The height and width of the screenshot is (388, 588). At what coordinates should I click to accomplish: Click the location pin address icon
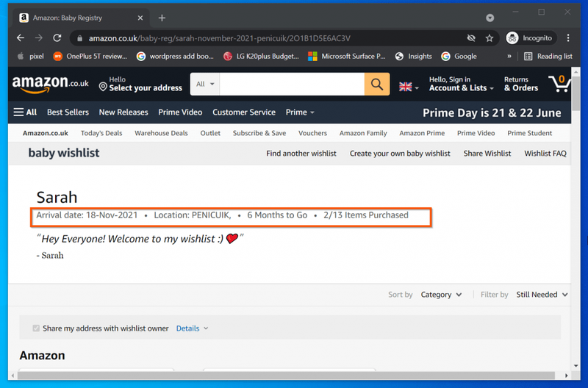(x=103, y=87)
